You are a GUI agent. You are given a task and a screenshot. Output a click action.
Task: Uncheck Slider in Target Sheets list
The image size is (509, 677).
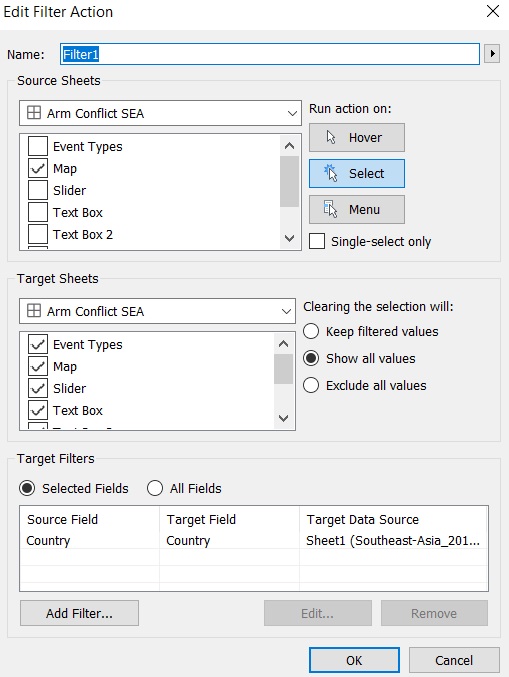(38, 389)
